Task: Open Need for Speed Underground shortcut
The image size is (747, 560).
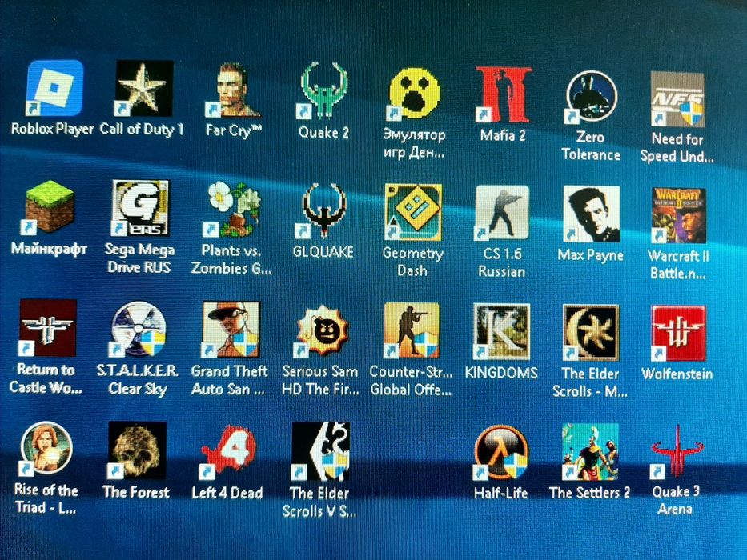Action: click(x=677, y=98)
